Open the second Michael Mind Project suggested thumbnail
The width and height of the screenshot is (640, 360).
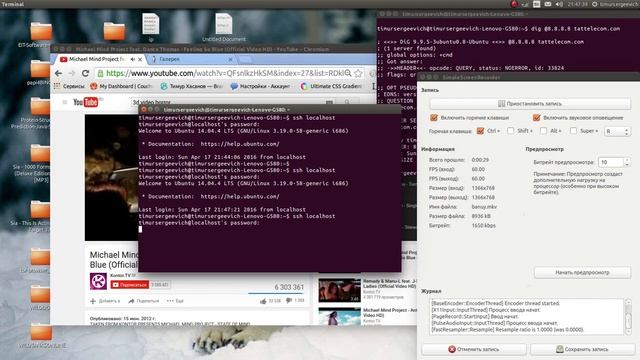(340, 317)
